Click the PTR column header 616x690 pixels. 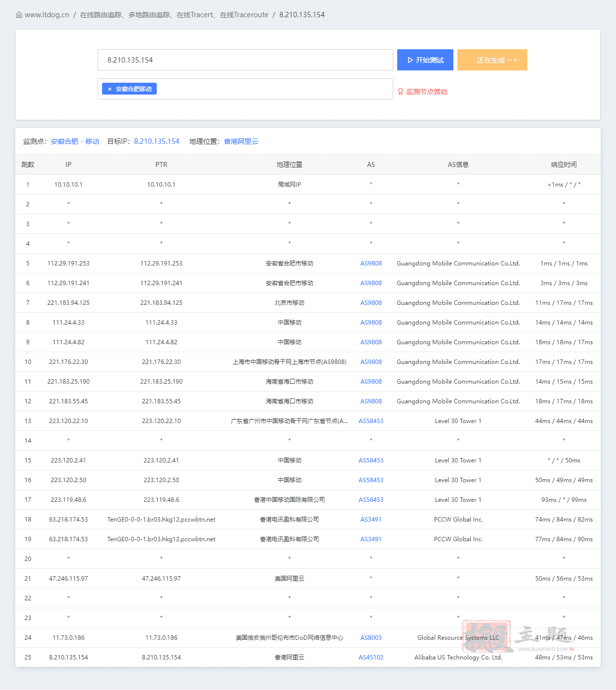pos(161,164)
